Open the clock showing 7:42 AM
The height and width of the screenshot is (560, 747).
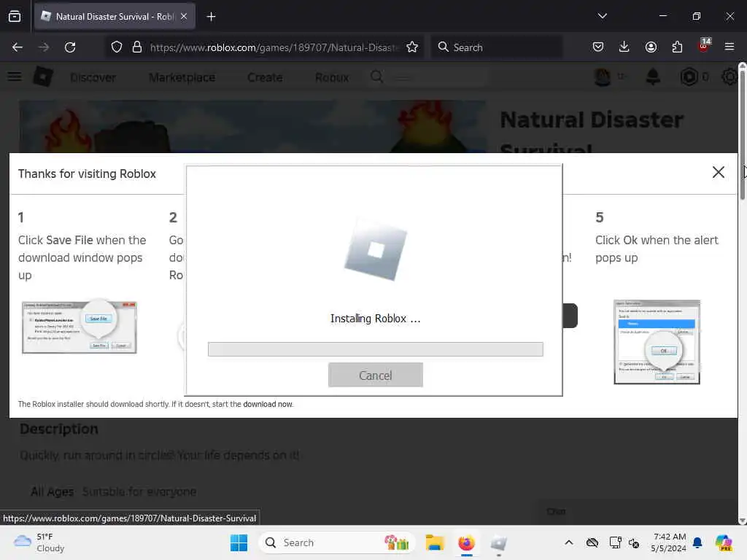pyautogui.click(x=669, y=542)
